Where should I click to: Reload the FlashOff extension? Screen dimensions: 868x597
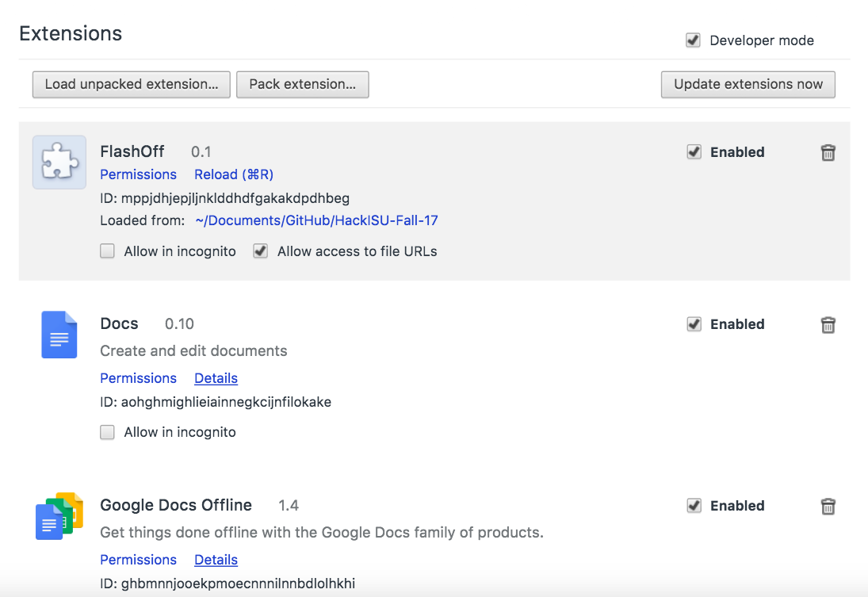234,174
